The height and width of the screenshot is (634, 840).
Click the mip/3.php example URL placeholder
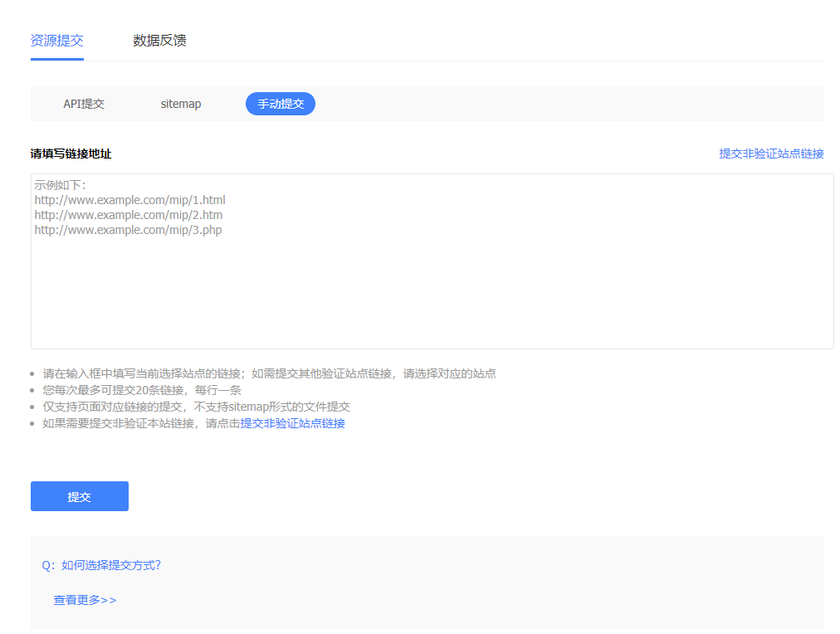pyautogui.click(x=128, y=230)
